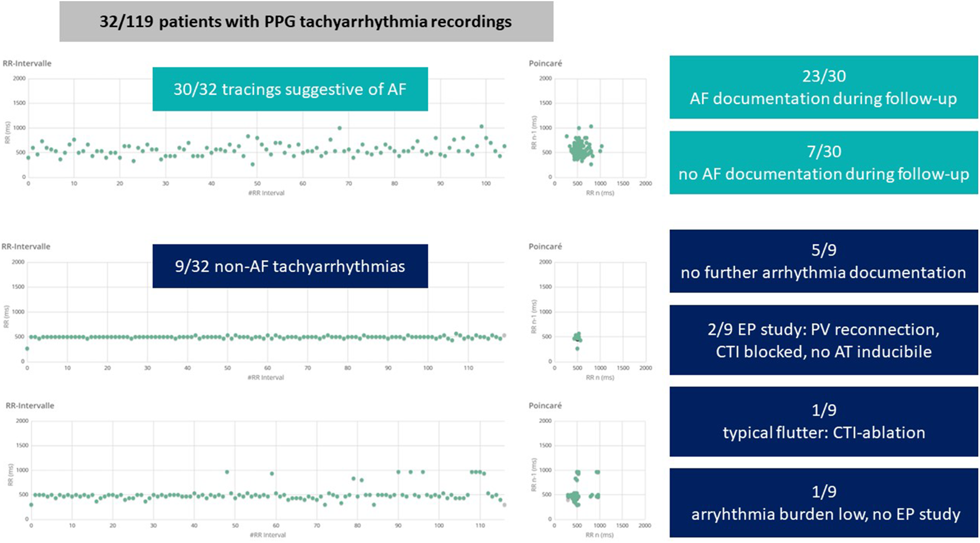
Task: Click the top chart's 'RR-Intervalle' title
Action: coord(27,63)
